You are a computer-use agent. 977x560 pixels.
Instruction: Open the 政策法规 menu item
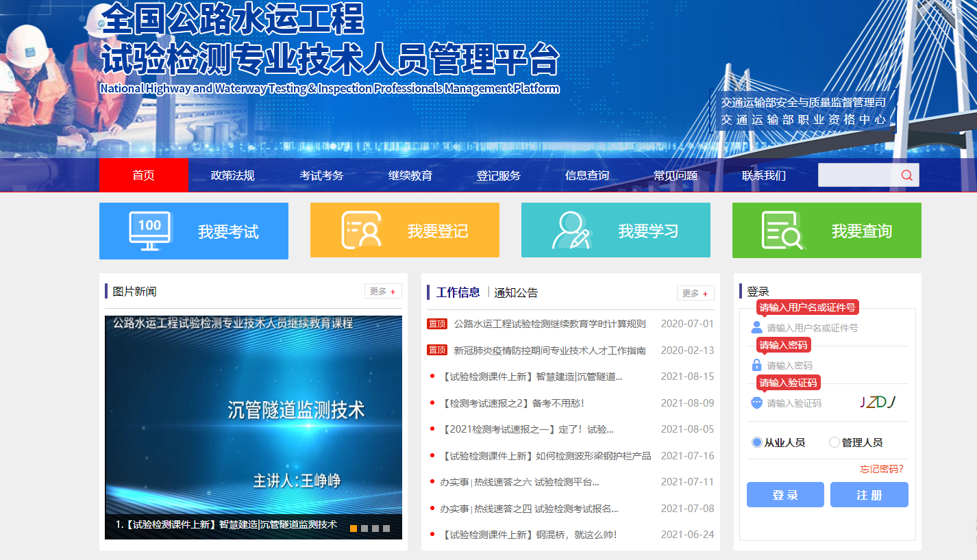click(x=233, y=176)
